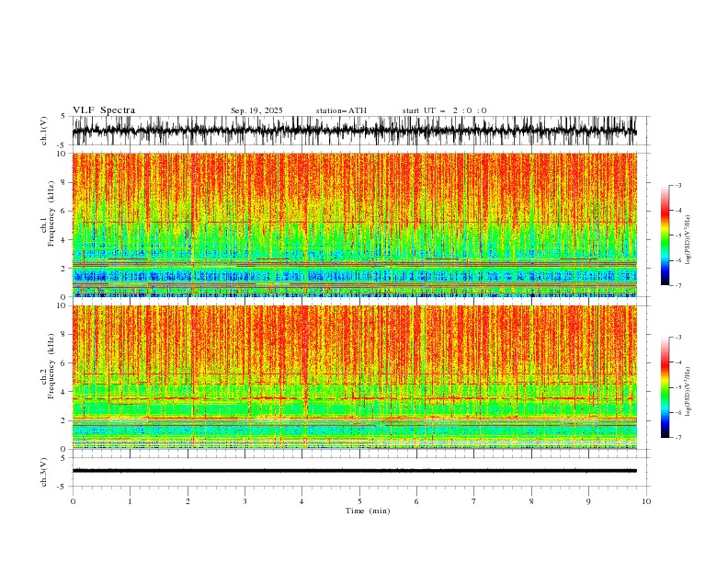Screen dimensions: 728x563
Task: Click the ch.1 PSD color bar
Action: [x=665, y=236]
